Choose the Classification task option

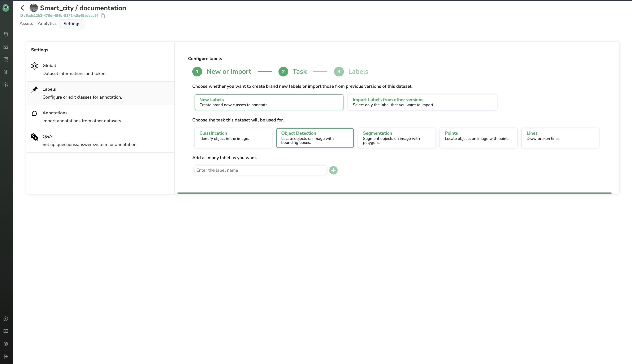click(233, 138)
